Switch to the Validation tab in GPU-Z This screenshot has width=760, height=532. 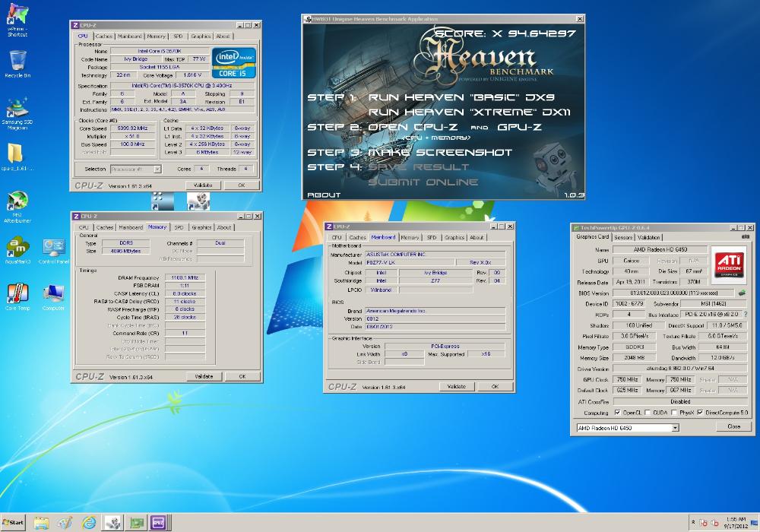(x=648, y=237)
